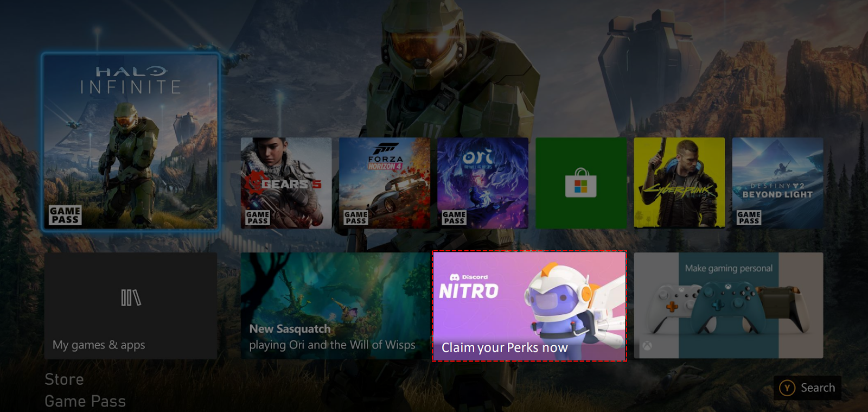This screenshot has height=412, width=868.
Task: Click Game Pass badge on Forza Horizon 4
Action: click(355, 218)
